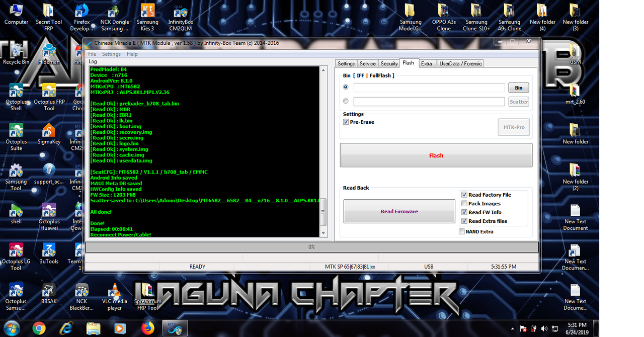
Task: Click volume icon in system tray
Action: pyautogui.click(x=544, y=328)
